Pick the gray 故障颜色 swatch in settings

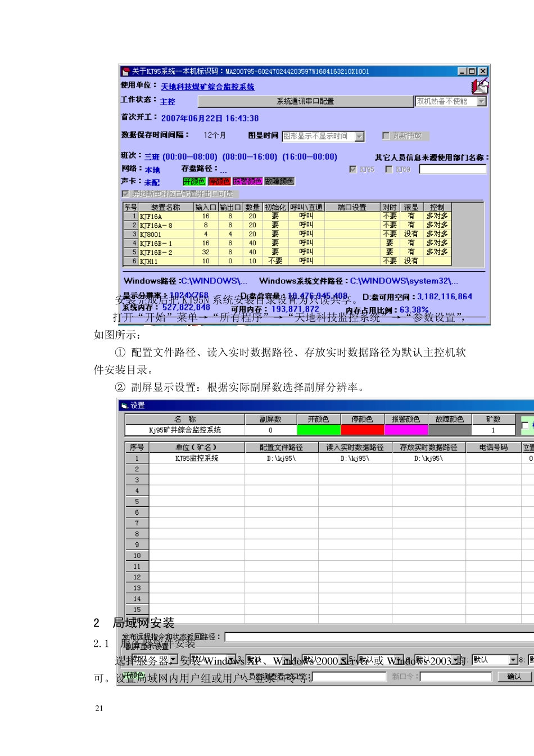[x=450, y=430]
